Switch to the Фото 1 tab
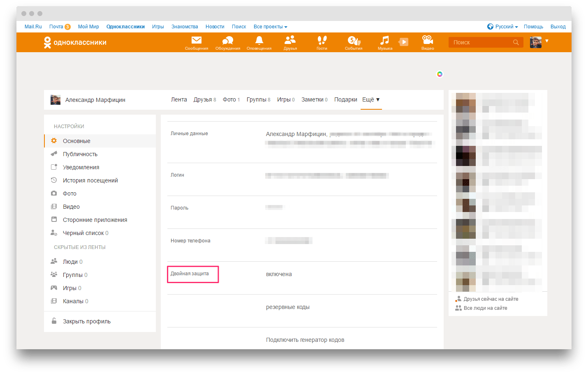 (231, 99)
